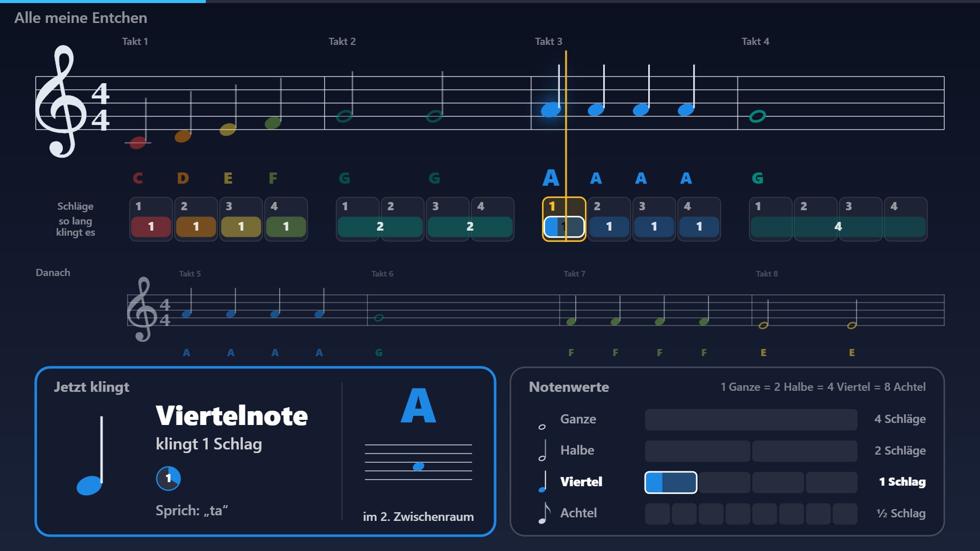Click the treble clef on the main staff
The width and height of the screenshot is (980, 551).
coord(60,102)
